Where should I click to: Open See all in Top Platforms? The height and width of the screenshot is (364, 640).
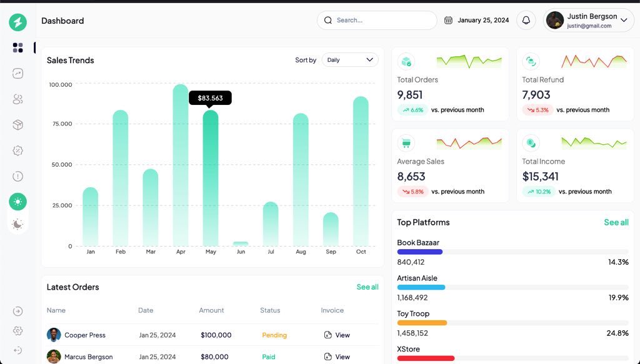click(x=616, y=222)
